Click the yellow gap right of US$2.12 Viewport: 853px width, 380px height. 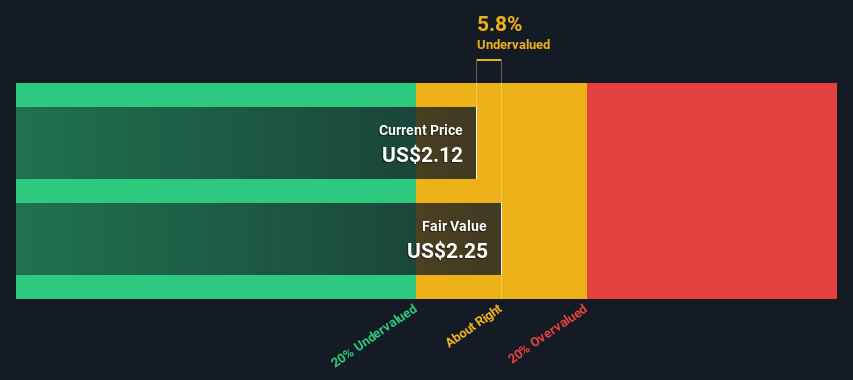pyautogui.click(x=489, y=143)
